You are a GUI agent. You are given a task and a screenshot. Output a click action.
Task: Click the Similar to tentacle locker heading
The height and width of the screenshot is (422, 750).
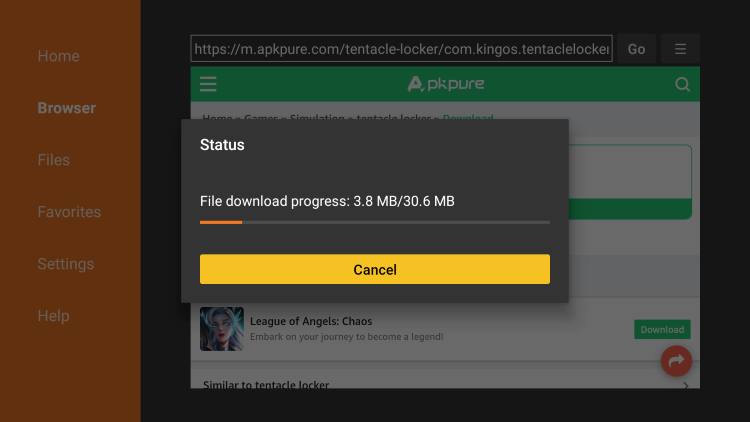point(266,385)
